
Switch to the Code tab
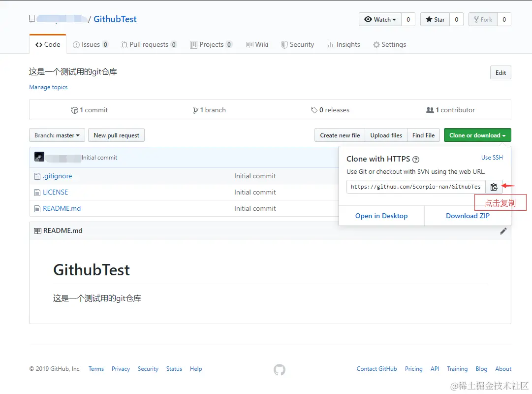point(48,44)
